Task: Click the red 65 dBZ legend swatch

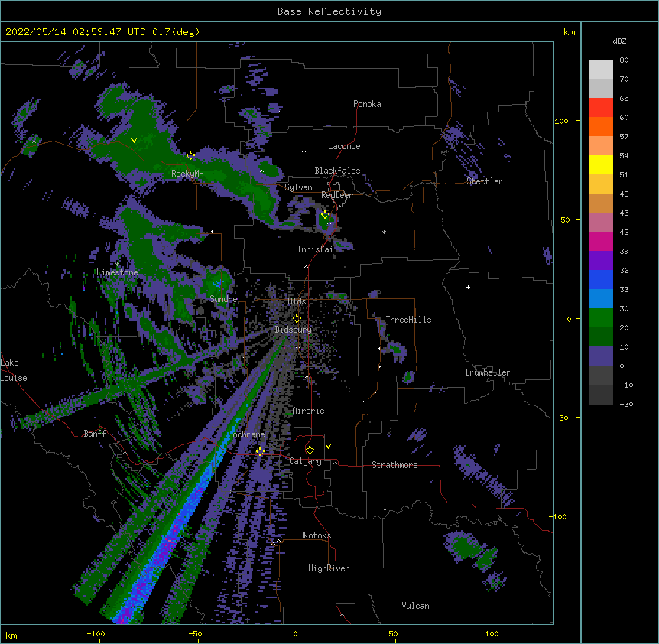Action: pos(601,108)
